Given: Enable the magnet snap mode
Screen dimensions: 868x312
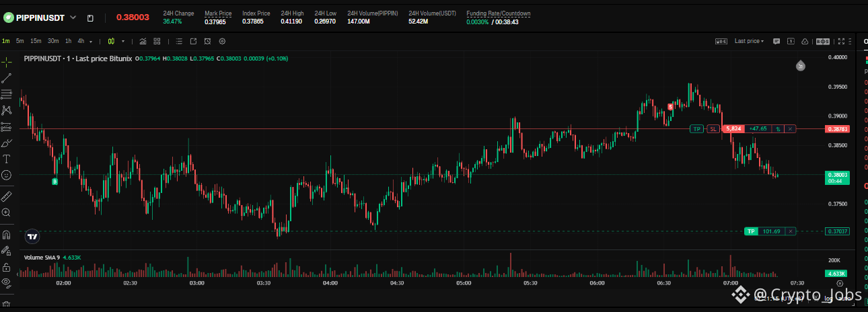Looking at the screenshot, I should click(x=7, y=235).
